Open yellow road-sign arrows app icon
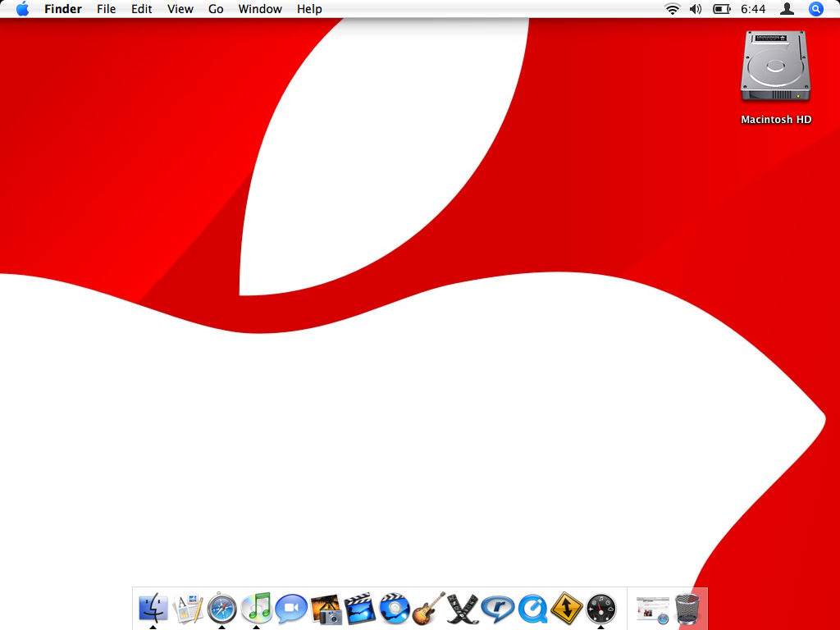 (x=566, y=608)
